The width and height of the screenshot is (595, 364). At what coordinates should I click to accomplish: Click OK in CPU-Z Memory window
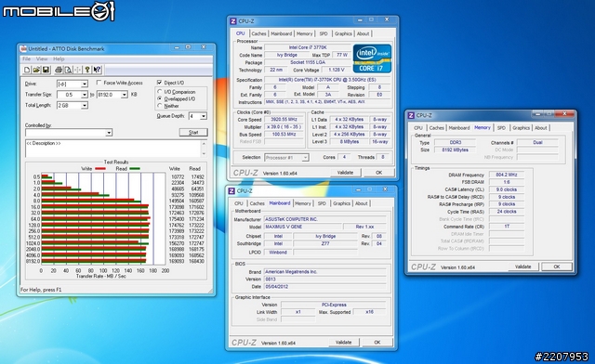(557, 266)
